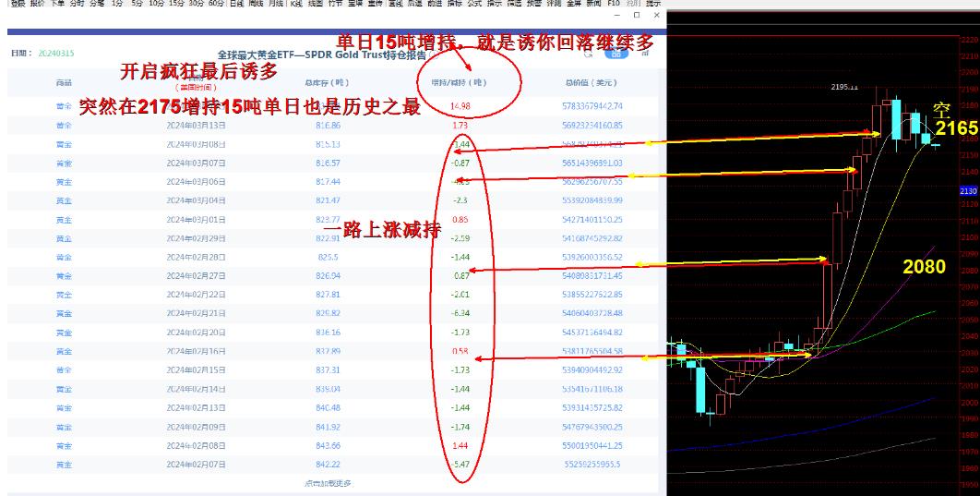Click the blue 2130 price marker on axis
Screen dimensions: 980x496
pos(968,191)
